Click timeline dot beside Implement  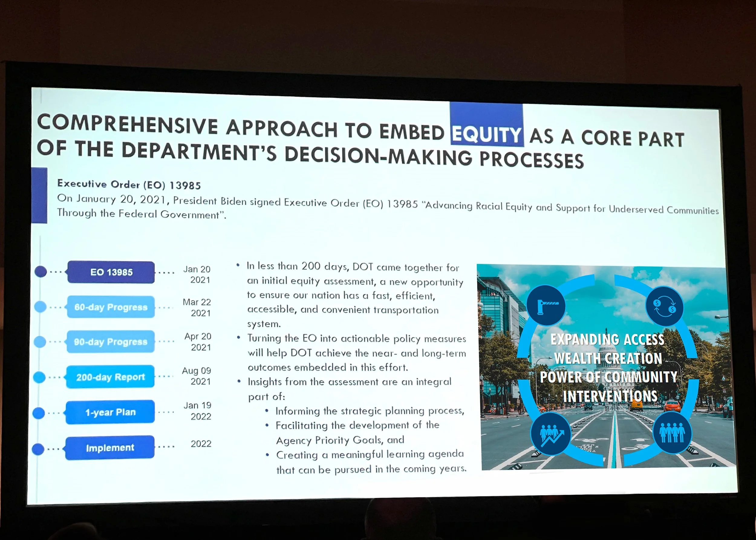[x=38, y=449]
